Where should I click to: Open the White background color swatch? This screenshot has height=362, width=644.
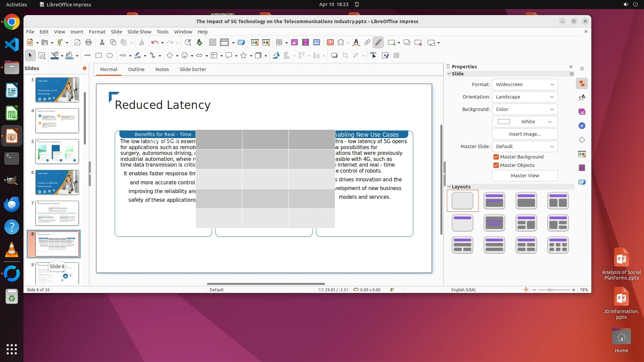[525, 122]
